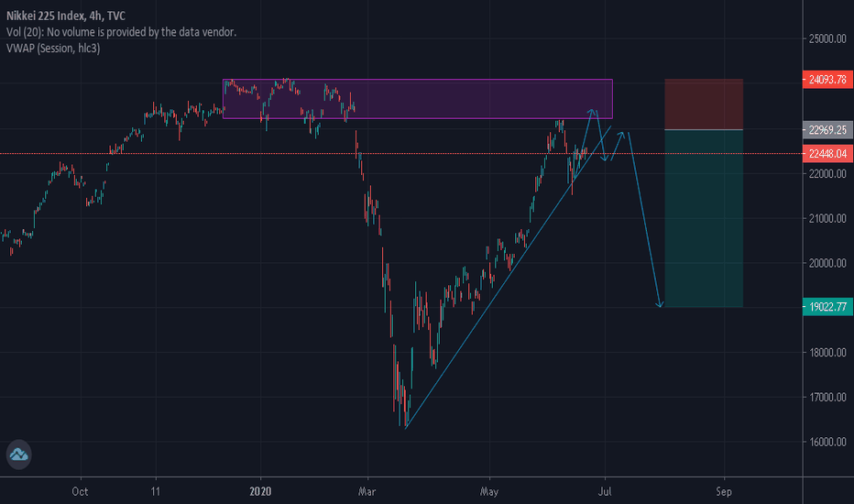Click the VWAP (Session, hlc3) indicator legend
Image resolution: width=854 pixels, height=504 pixels.
(53, 49)
